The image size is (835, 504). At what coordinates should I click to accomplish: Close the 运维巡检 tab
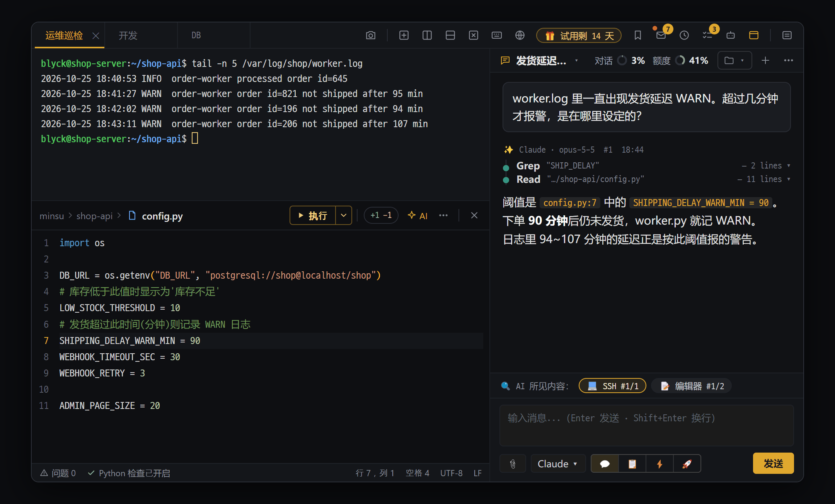click(x=96, y=36)
